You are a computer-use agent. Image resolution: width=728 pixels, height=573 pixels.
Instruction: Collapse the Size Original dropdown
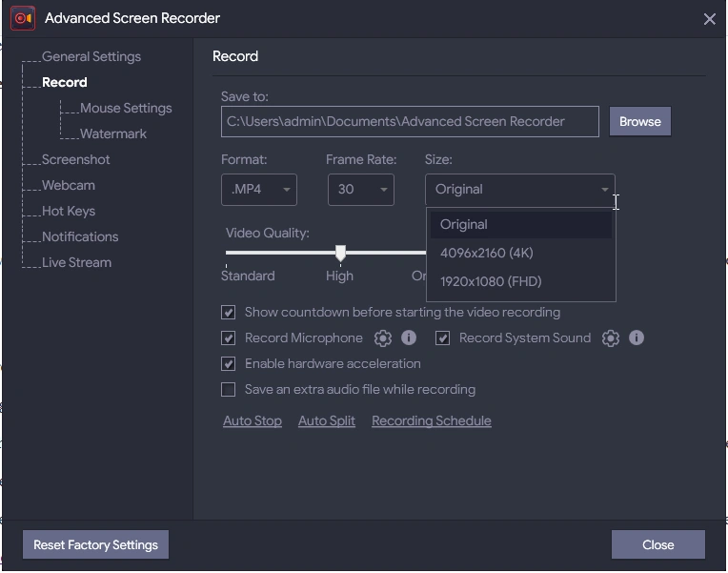pos(520,190)
